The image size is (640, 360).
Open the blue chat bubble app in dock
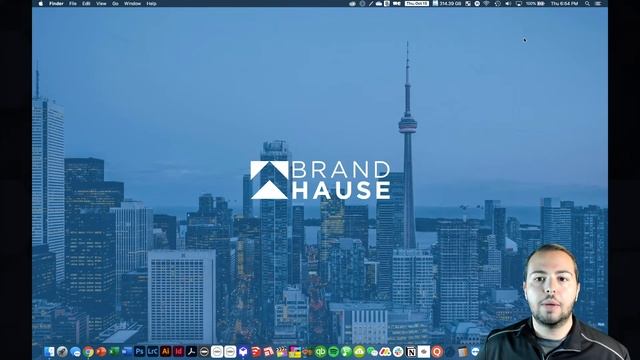pos(75,351)
